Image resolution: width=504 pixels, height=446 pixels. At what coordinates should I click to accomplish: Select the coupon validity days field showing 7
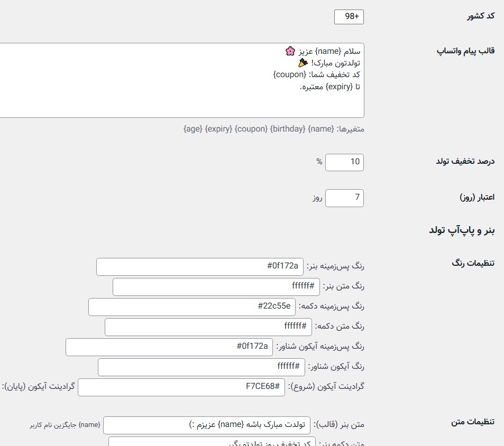click(x=345, y=198)
